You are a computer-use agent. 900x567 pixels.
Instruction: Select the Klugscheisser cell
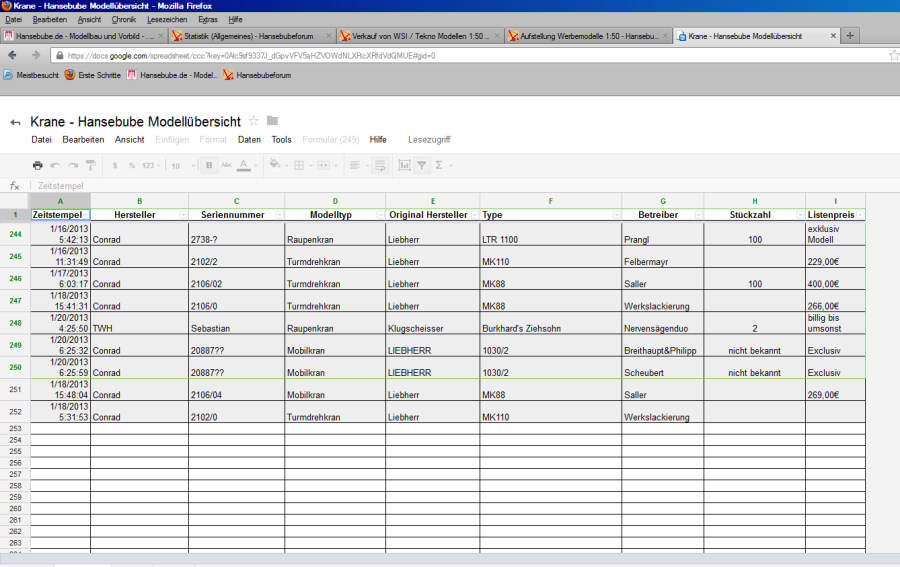coord(432,323)
